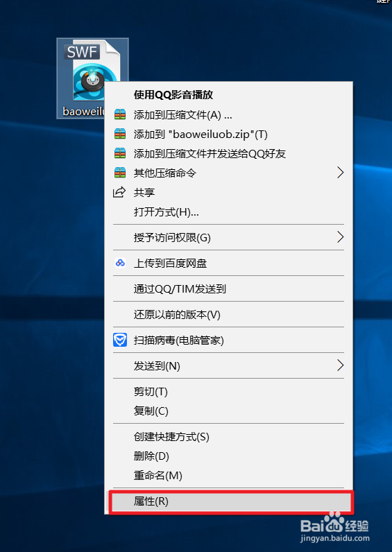
Task: Expand the 授予访问权限(G) submenu arrow
Action: pyautogui.click(x=340, y=237)
